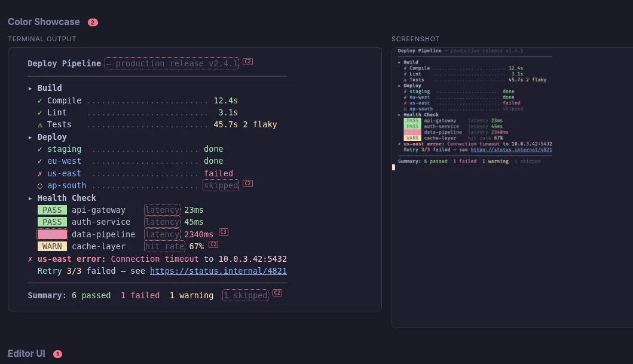Collapse the Health Check section
633x364 pixels.
point(30,198)
